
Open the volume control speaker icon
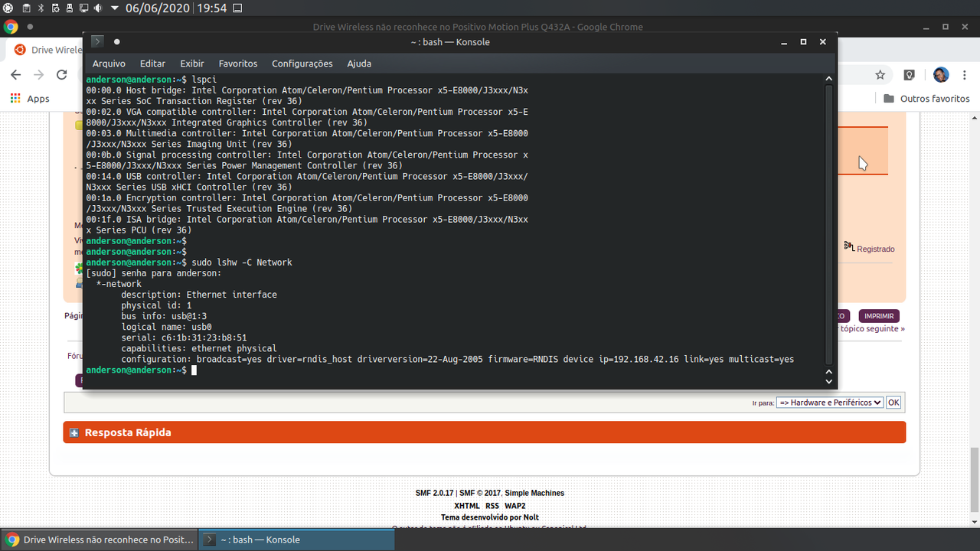97,8
